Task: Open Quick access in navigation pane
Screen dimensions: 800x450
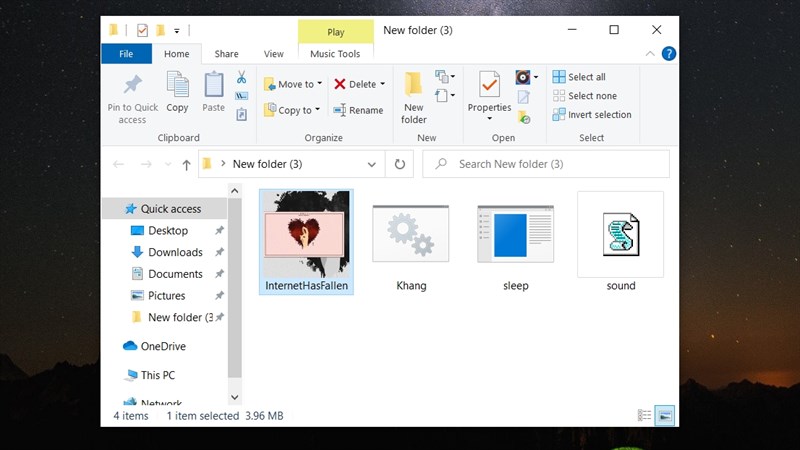Action: pyautogui.click(x=164, y=209)
